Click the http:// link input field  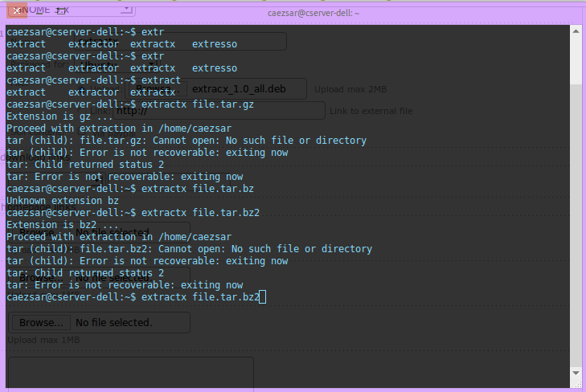(x=219, y=111)
